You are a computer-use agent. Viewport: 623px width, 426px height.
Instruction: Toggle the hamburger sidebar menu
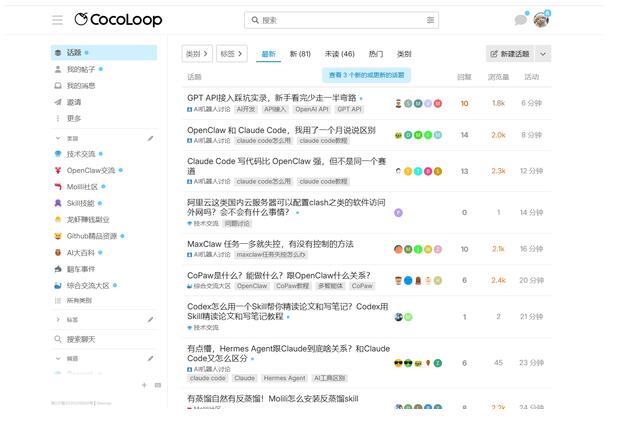(x=57, y=20)
